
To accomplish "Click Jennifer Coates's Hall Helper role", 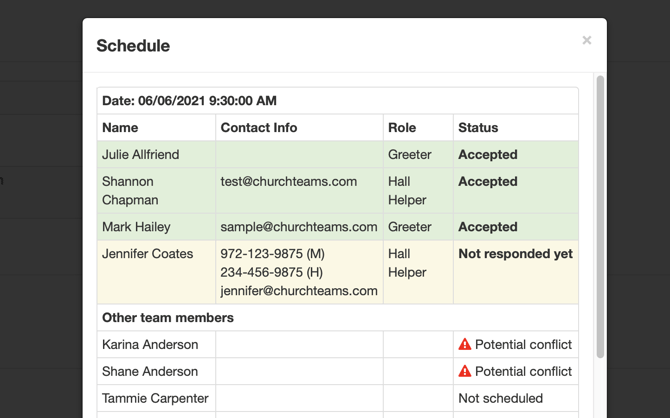I will (407, 263).
